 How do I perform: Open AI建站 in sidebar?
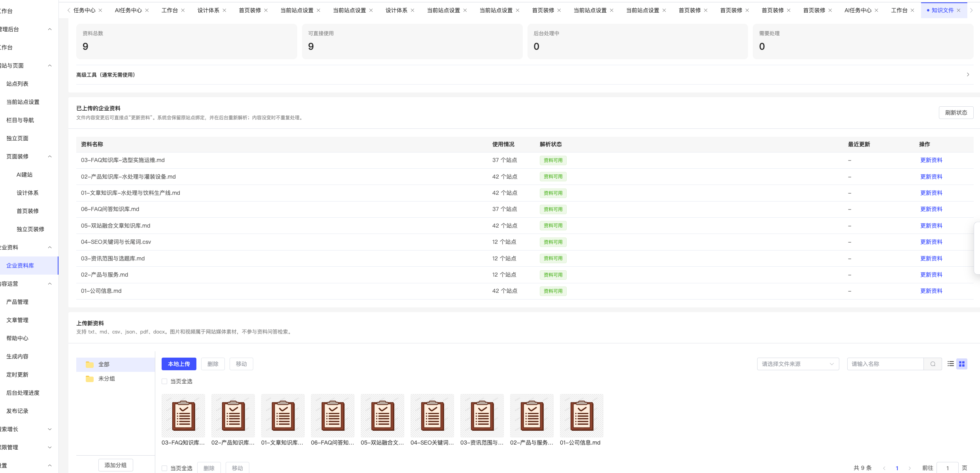(24, 175)
